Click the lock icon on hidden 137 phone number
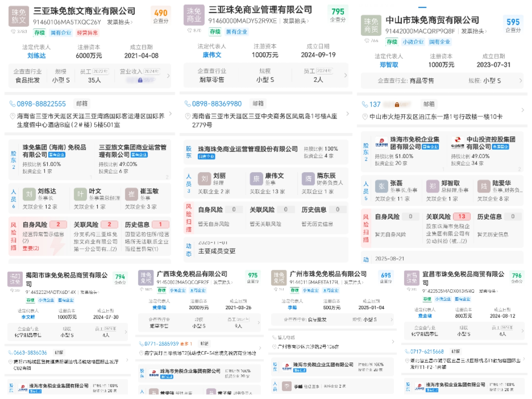The image size is (532, 399). click(x=397, y=105)
